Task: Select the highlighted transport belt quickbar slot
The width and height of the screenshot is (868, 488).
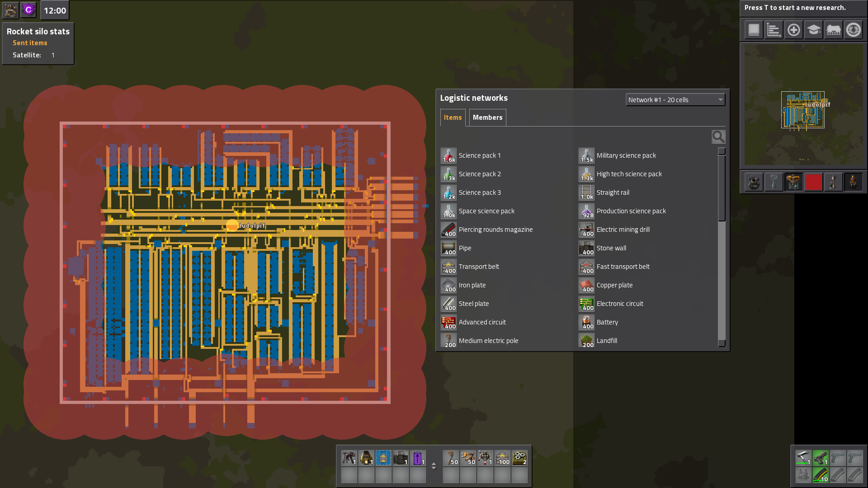Action: pos(383,458)
